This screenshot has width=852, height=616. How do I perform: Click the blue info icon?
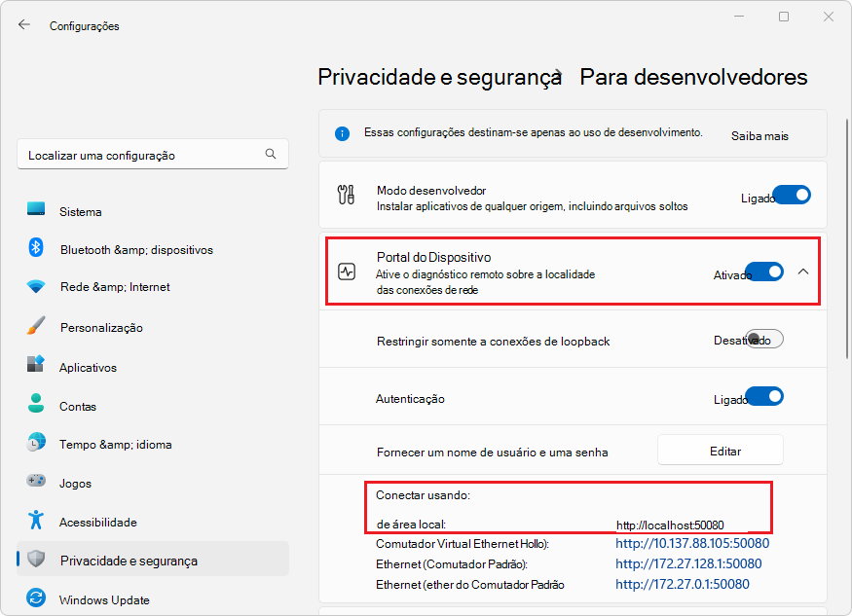342,133
